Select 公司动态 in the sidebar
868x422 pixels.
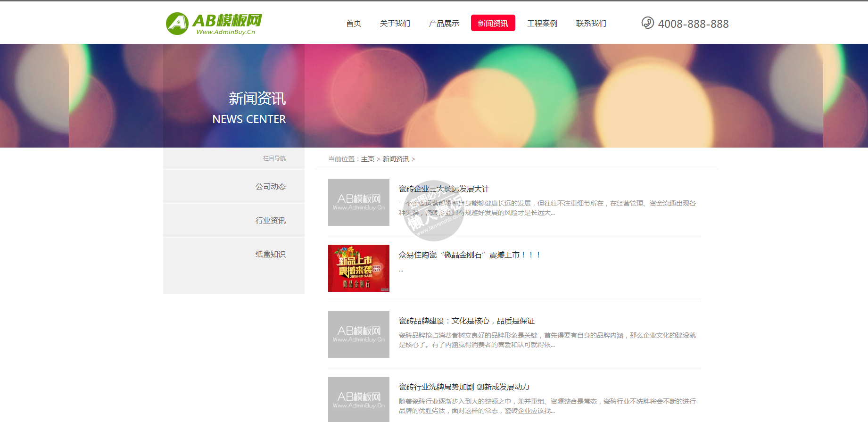click(x=270, y=186)
